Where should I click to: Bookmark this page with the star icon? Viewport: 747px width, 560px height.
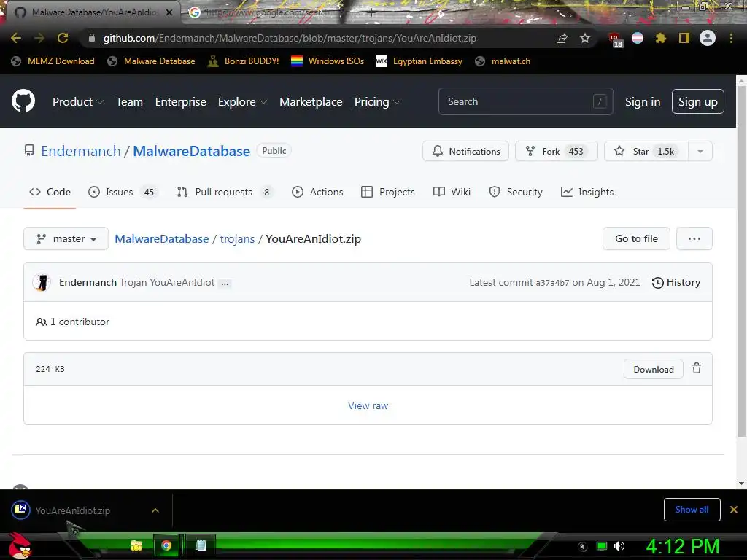click(585, 38)
